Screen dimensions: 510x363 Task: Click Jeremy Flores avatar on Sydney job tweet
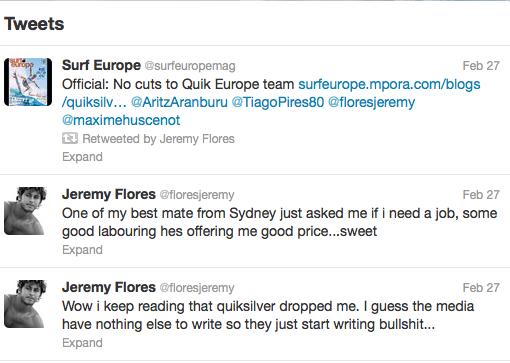click(x=25, y=211)
